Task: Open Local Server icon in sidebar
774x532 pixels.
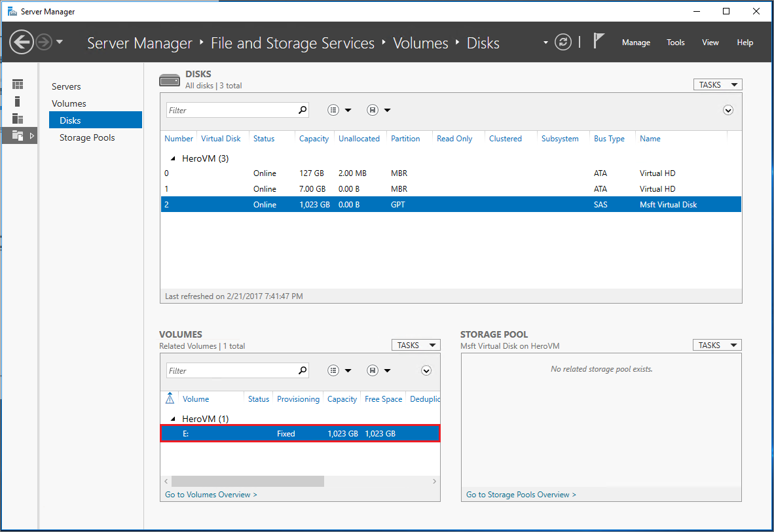Action: 17,101
